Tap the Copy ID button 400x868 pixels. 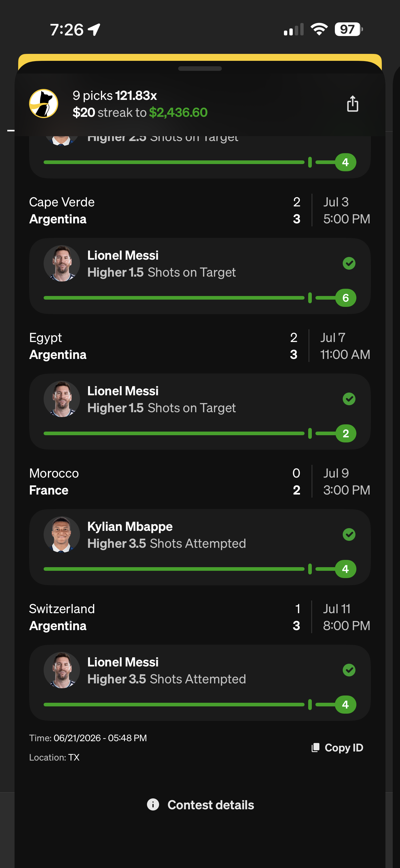(337, 747)
